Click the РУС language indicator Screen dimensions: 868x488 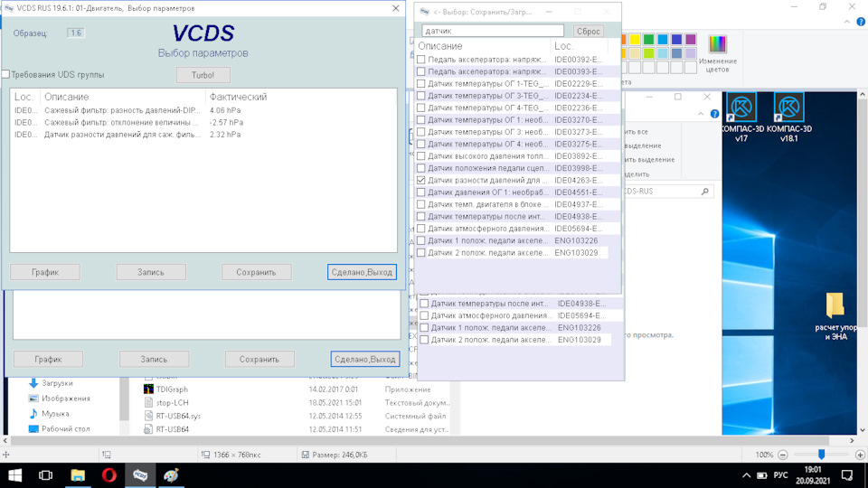click(780, 475)
